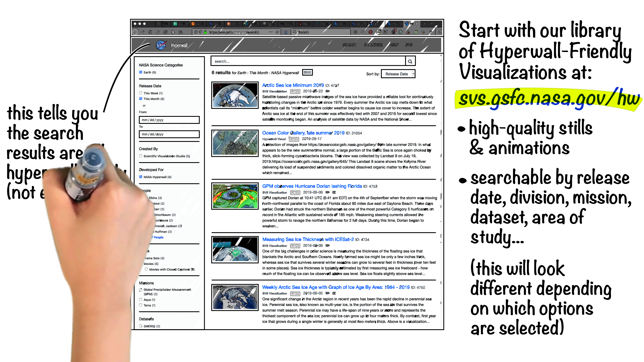Screen dimensions: 644x362
Task: Click the Ocean Color Gallery thumbnail
Action: pos(235,143)
